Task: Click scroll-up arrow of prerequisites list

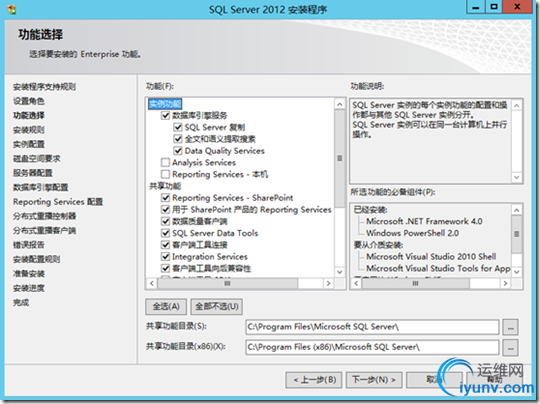Action: 517,210
